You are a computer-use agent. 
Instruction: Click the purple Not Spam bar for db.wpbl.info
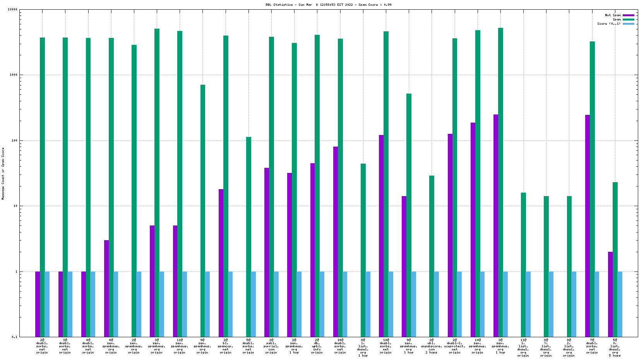313,249
